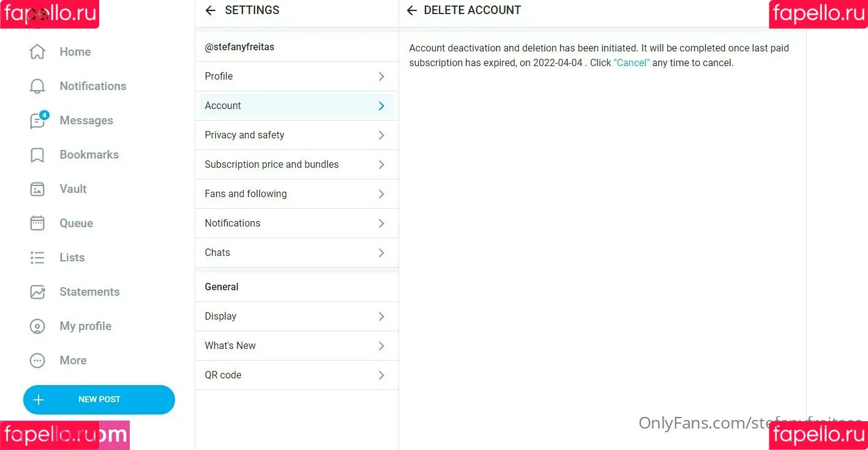
Task: Open the QR code settings row
Action: (297, 375)
